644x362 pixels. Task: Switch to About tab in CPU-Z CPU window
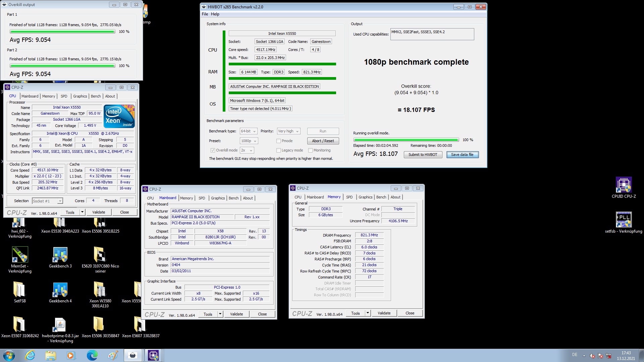click(x=110, y=96)
